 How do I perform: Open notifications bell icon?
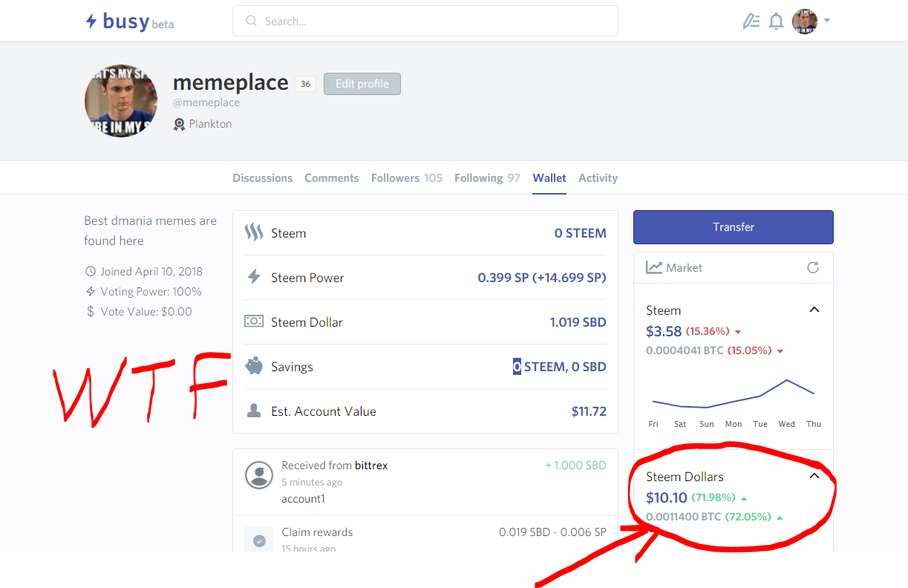click(776, 22)
